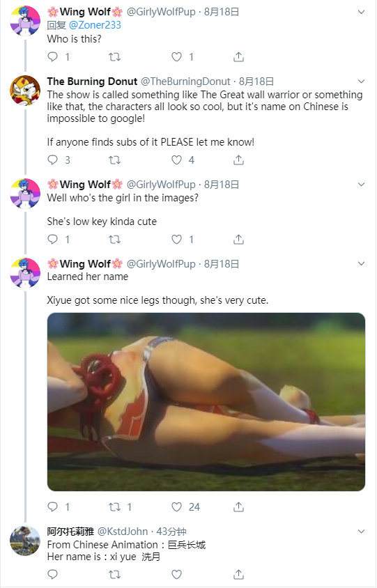View the attached Xiyue screenshot image
This screenshot has width=377, height=588.
pyautogui.click(x=206, y=401)
